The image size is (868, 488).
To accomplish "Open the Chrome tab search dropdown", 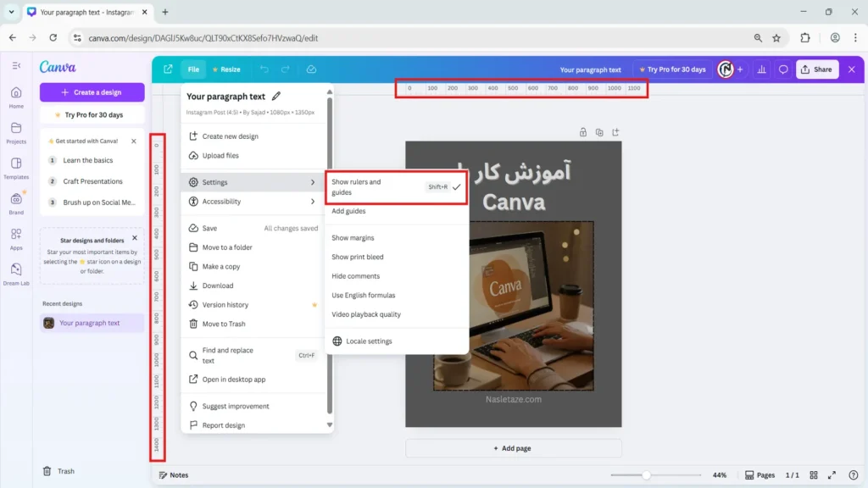I will pos(11,12).
